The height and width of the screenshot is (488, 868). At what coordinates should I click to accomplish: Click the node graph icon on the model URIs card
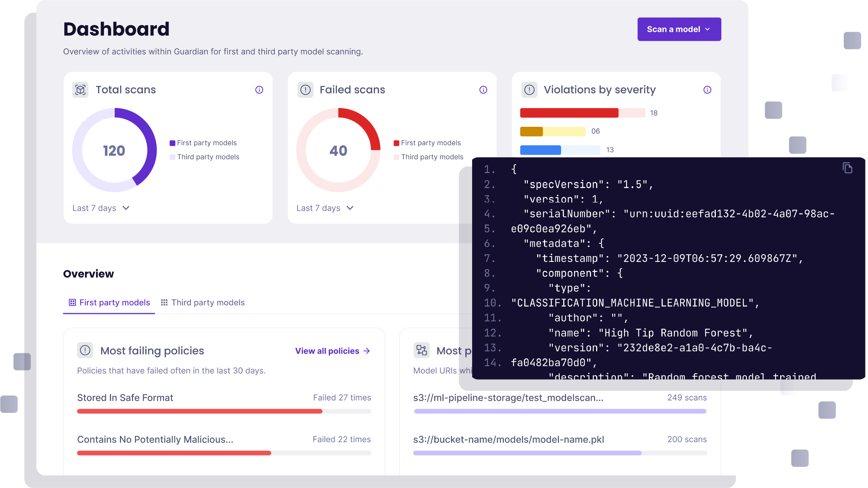point(422,350)
